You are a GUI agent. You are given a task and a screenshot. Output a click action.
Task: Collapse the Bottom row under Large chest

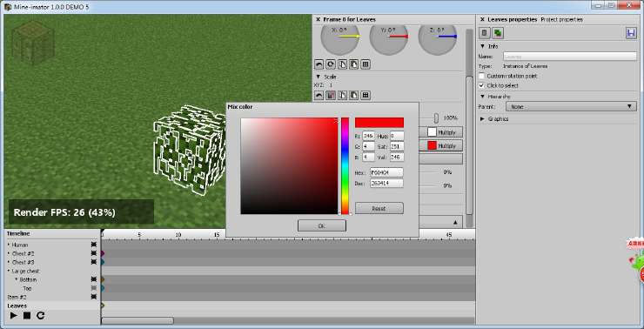(x=17, y=279)
